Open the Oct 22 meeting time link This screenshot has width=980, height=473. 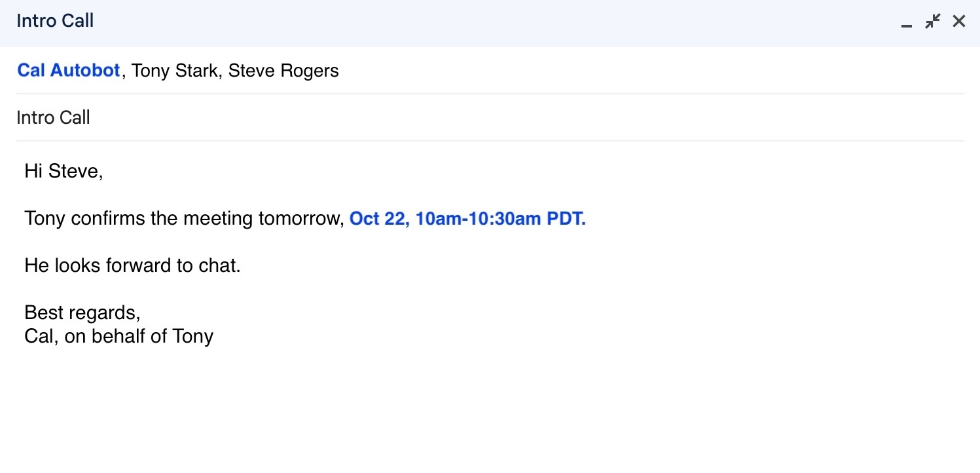[x=467, y=218]
